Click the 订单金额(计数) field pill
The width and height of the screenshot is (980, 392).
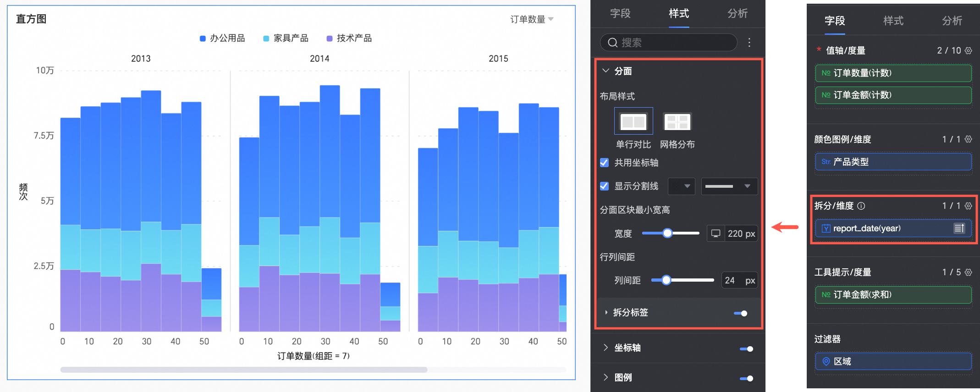point(893,95)
